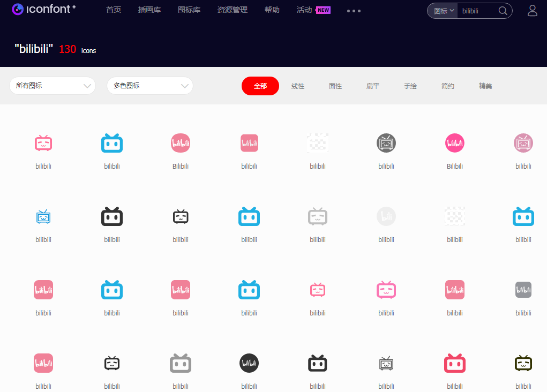
Task: Go to 首页 in the navigation
Action: pos(114,10)
